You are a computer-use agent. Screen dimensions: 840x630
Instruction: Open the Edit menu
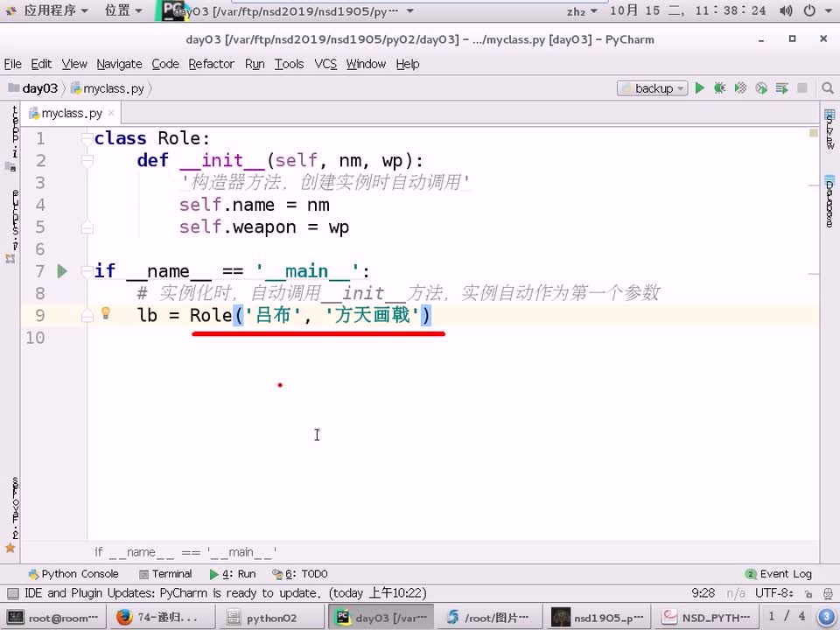coord(41,64)
